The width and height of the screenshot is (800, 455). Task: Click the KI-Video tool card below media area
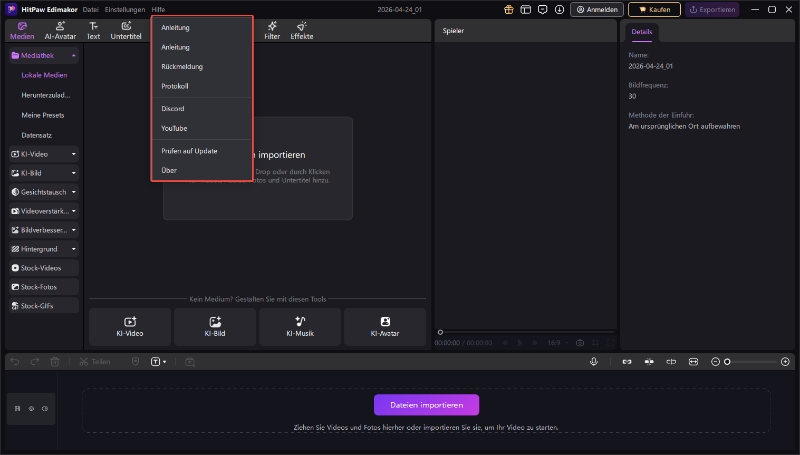[x=130, y=327]
